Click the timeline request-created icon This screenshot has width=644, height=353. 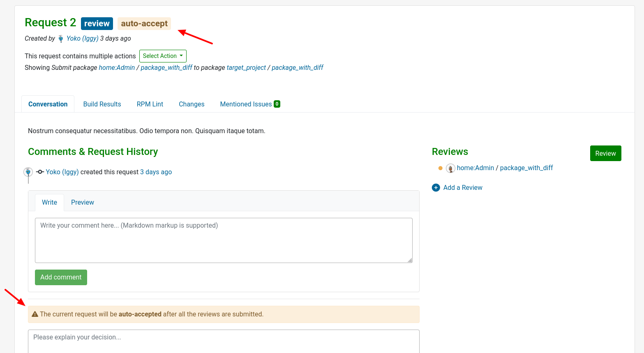coord(39,172)
